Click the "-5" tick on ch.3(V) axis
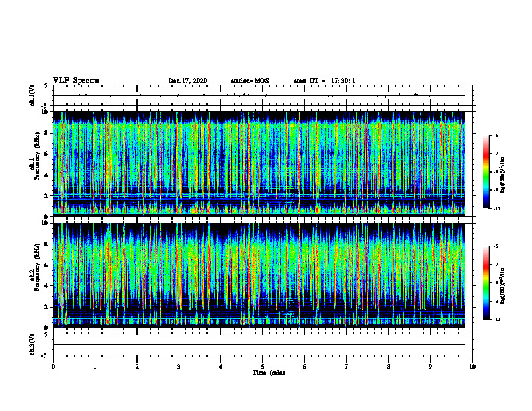The height and width of the screenshot is (411, 532). [x=45, y=355]
